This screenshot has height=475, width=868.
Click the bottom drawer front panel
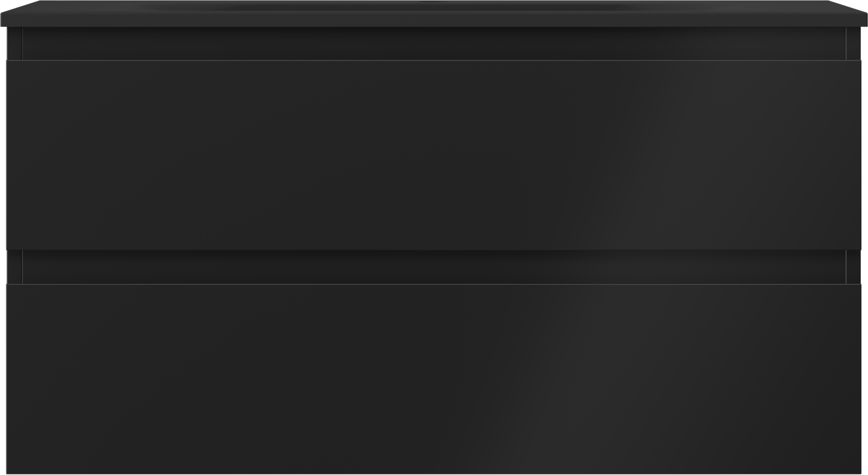[434, 379]
